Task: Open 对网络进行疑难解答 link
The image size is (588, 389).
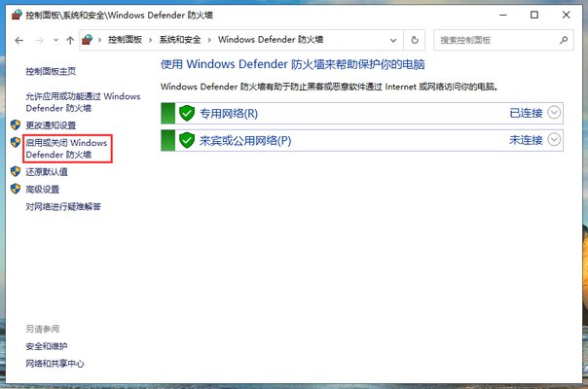Action: (63, 206)
